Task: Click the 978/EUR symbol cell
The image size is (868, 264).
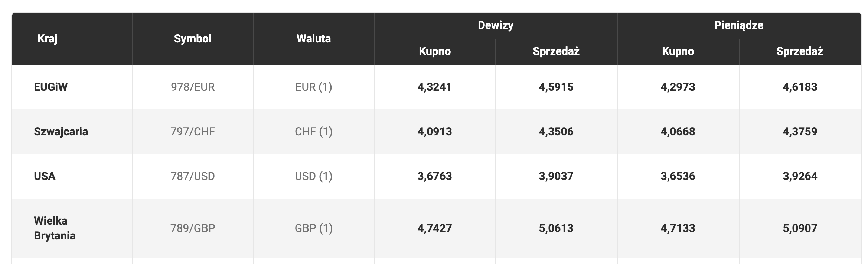Action: click(x=193, y=87)
